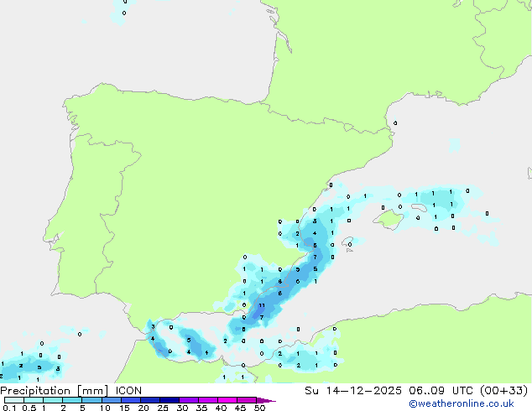Image resolution: width=532 pixels, height=411 pixels.
Task: Click the 20–25 mm legend color swatch
Action: [150, 400]
